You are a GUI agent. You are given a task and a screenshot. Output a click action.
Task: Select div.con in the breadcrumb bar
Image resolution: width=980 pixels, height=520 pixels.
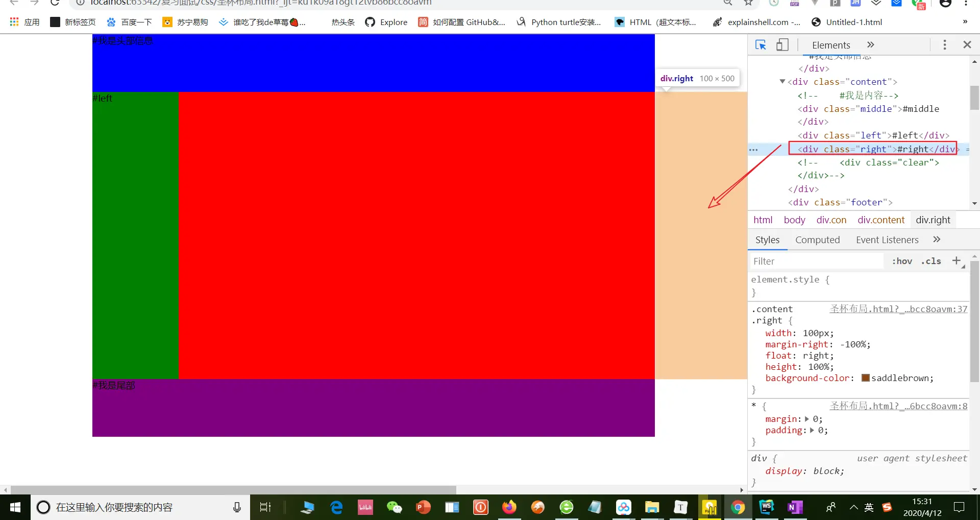click(831, 220)
